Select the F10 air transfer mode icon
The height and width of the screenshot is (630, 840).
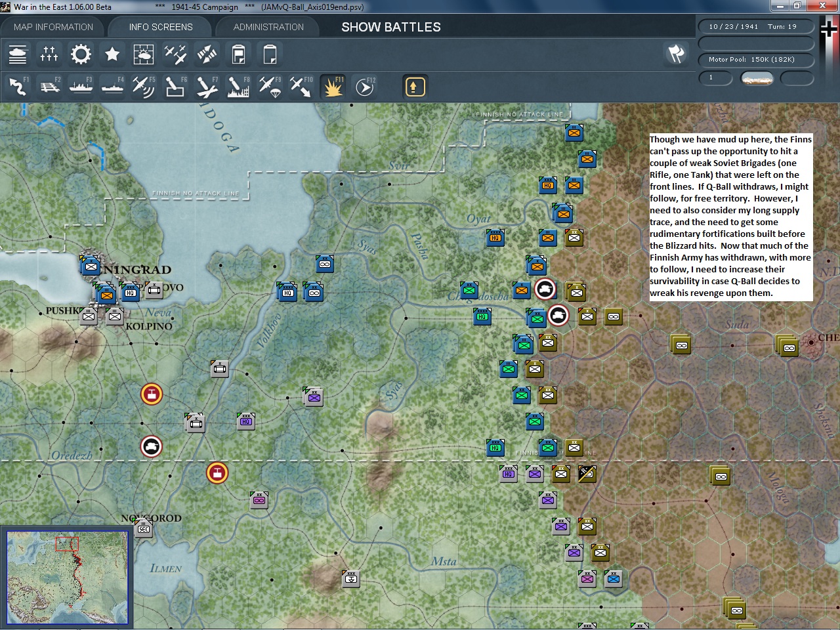[x=301, y=87]
